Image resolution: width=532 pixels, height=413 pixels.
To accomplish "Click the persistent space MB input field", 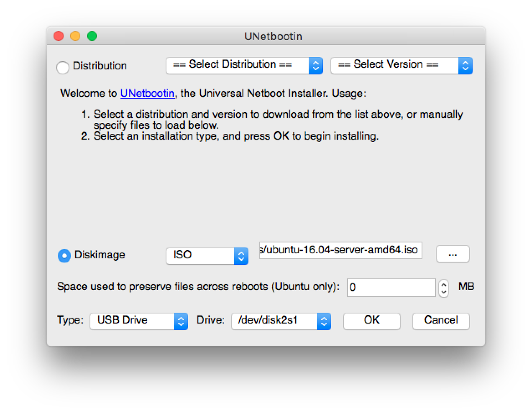I will [x=391, y=288].
